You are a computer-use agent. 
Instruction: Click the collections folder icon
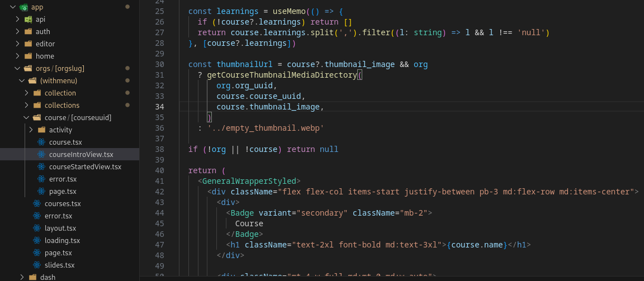37,106
